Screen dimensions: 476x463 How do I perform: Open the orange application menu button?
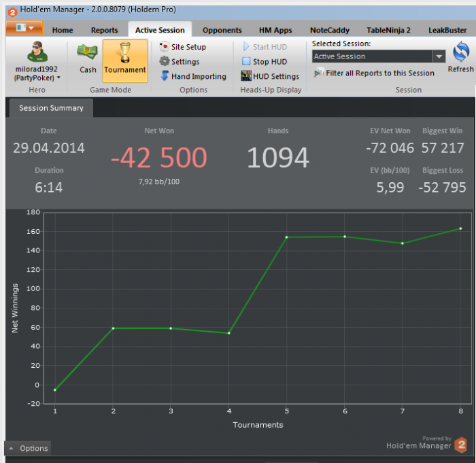24,28
